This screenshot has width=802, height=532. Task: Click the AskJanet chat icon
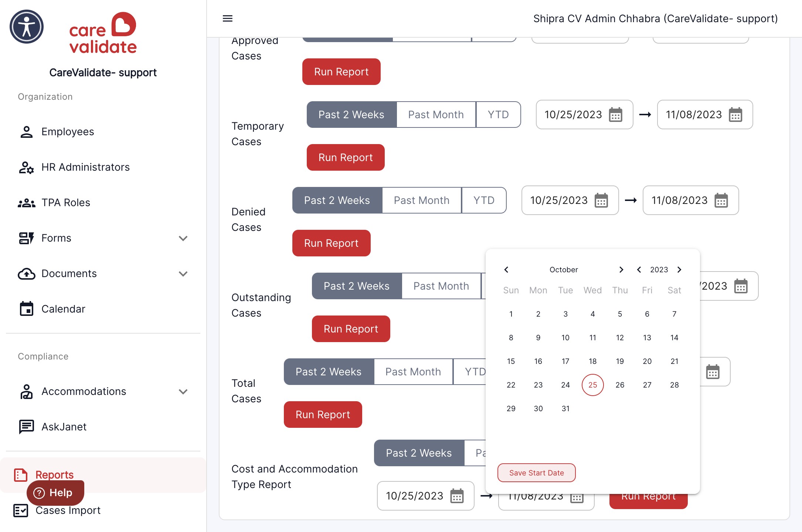(x=26, y=427)
